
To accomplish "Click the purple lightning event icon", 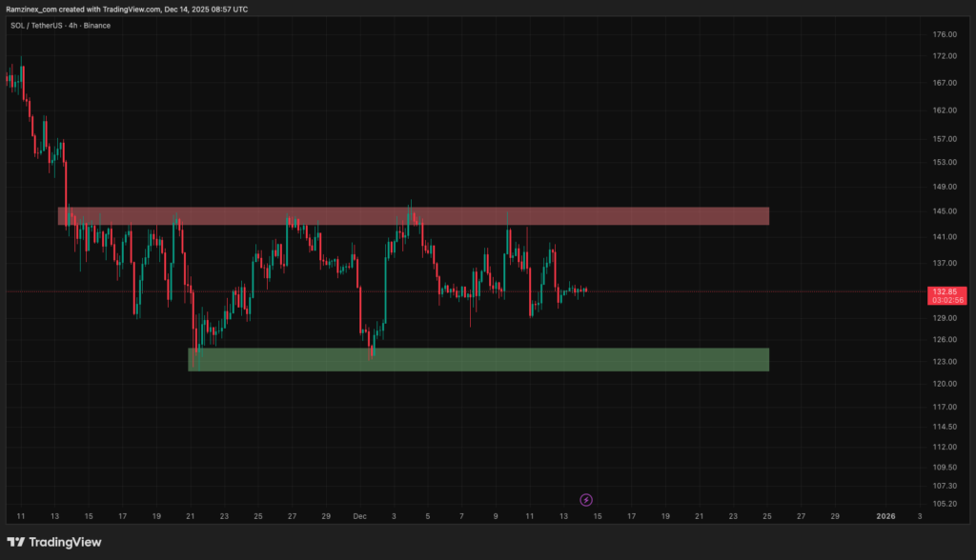I will [x=587, y=499].
